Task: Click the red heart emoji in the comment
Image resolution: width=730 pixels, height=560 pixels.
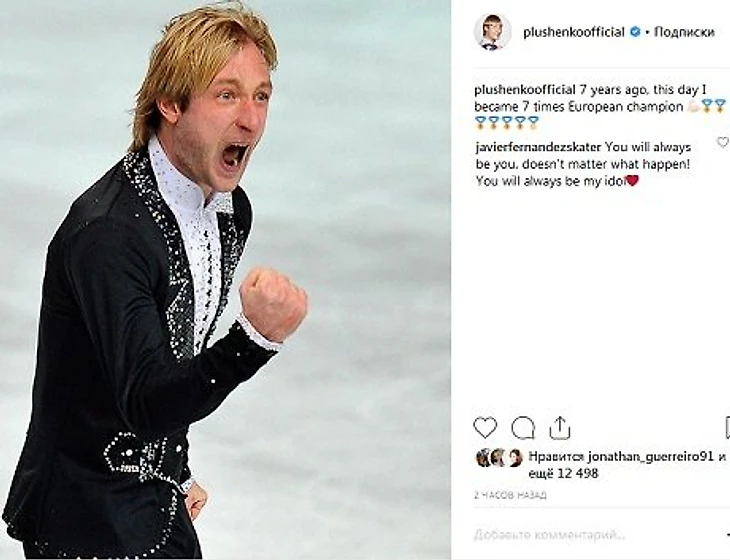Action: click(632, 181)
